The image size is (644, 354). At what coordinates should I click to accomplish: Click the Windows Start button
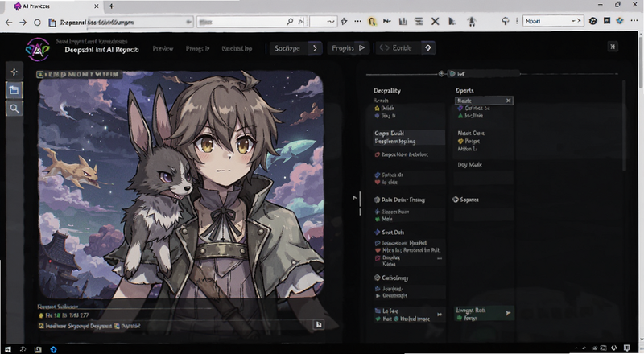(8, 349)
